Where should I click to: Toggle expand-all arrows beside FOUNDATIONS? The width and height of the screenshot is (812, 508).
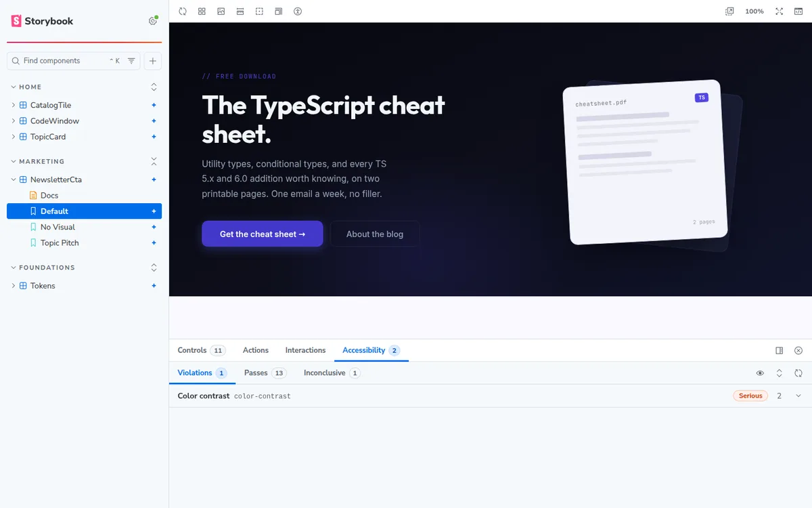(x=154, y=268)
